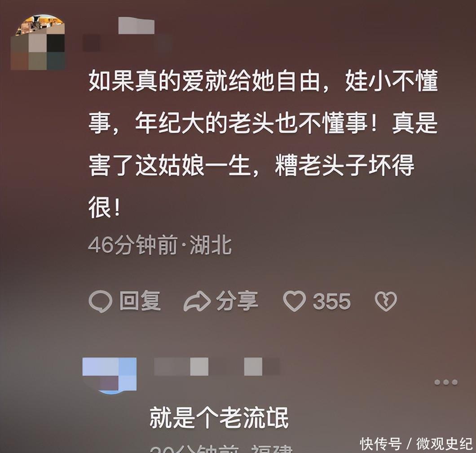Tap the share arrow icon
This screenshot has height=453, width=476.
tap(197, 302)
